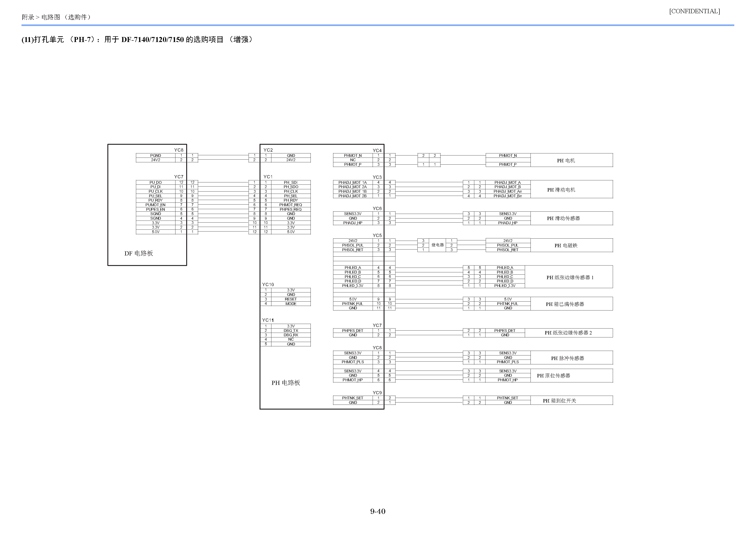The image size is (756, 534).
Task: Click the [CONFIDENTIAL] header mark
Action: 694,11
